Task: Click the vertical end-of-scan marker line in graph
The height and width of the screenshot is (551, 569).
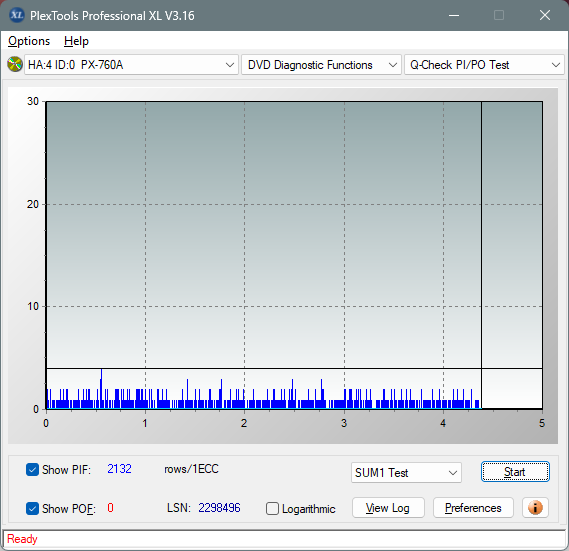Action: (482, 254)
